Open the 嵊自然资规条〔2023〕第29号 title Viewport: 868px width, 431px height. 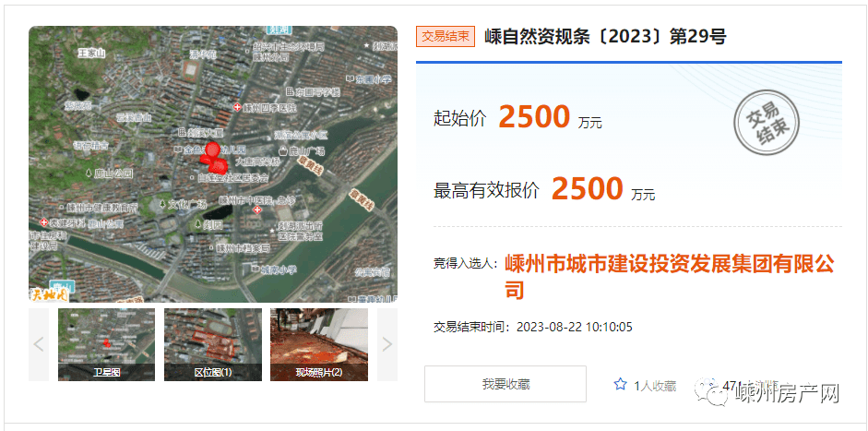click(x=605, y=37)
